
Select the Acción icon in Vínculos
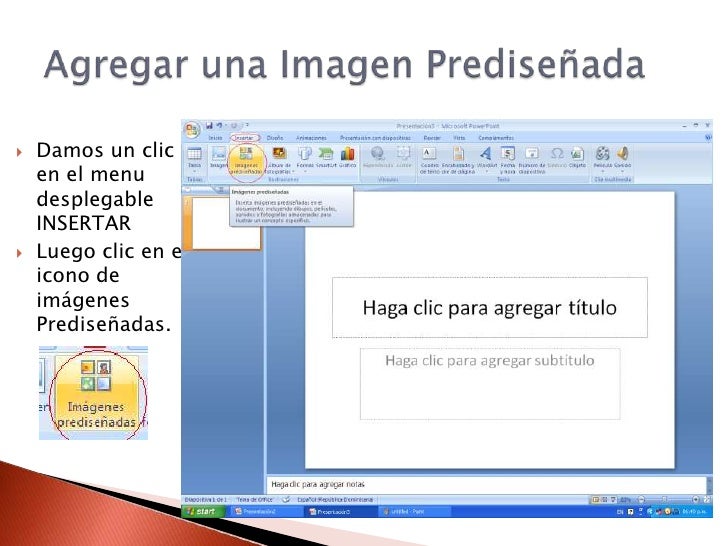403,157
